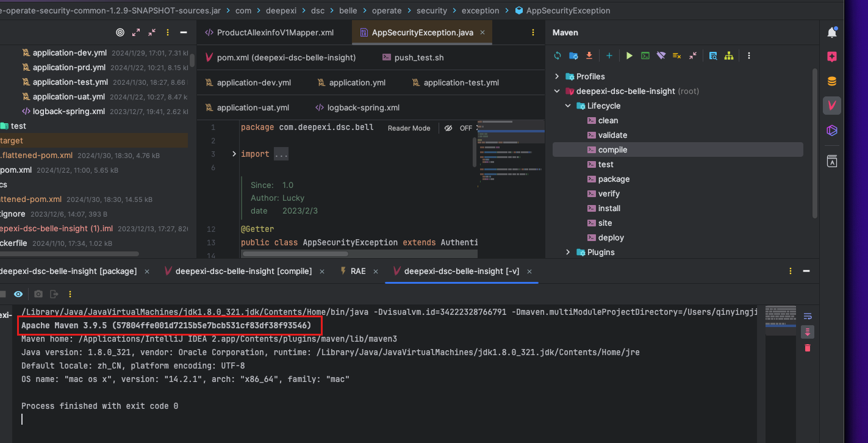Toggle Reader Mode eye icon in editor
Image resolution: width=868 pixels, height=443 pixels.
click(448, 128)
